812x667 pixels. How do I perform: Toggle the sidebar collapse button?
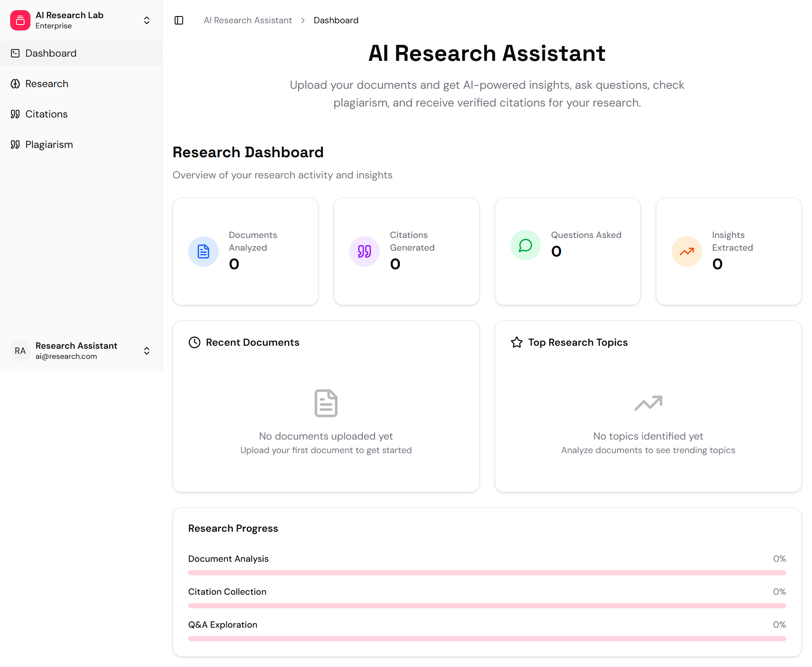[179, 20]
